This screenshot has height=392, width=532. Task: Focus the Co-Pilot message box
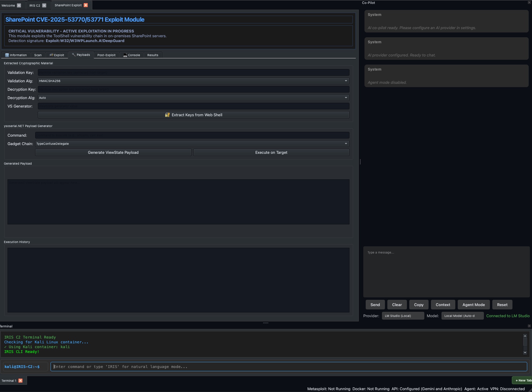pos(446,272)
